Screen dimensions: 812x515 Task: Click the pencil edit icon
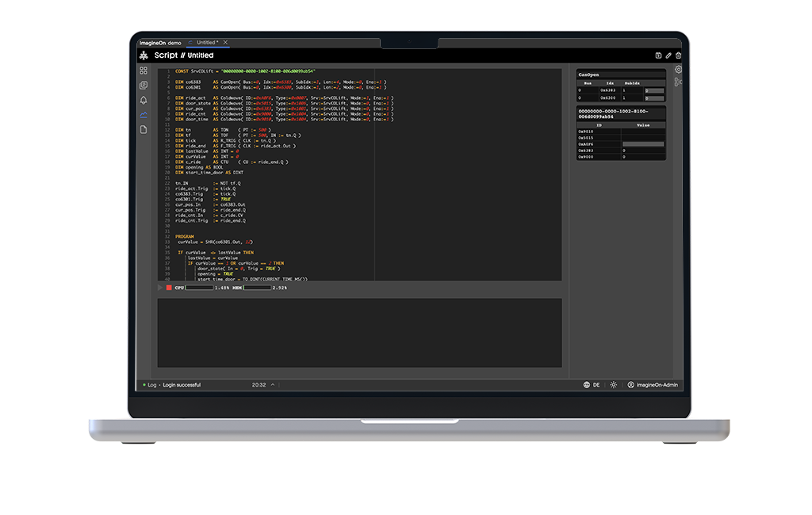coord(668,55)
